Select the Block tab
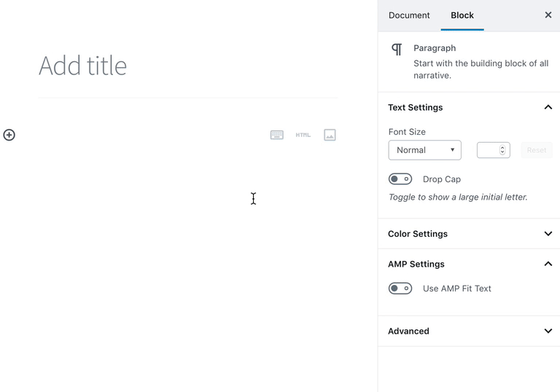 tap(462, 15)
